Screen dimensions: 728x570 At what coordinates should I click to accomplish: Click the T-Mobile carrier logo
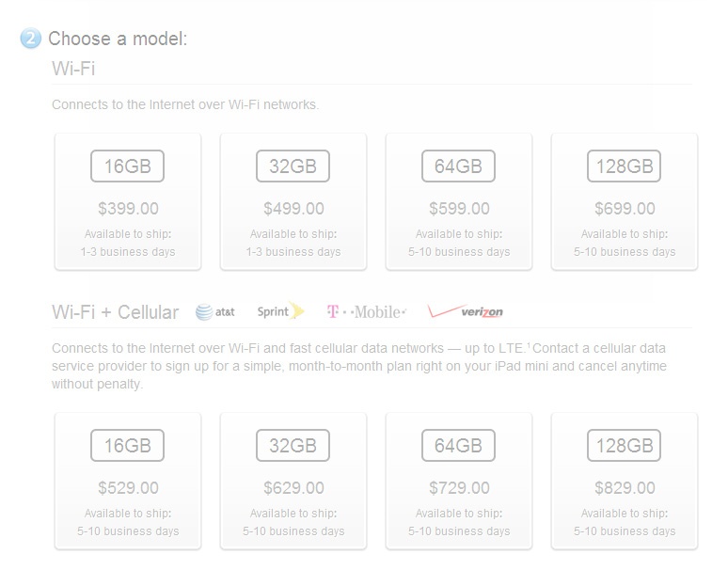(366, 311)
